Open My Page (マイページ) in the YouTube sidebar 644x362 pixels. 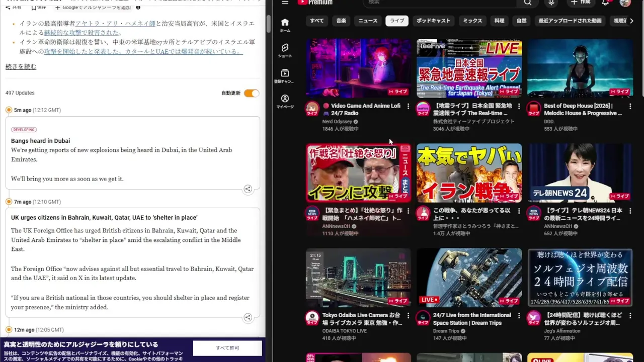285,102
